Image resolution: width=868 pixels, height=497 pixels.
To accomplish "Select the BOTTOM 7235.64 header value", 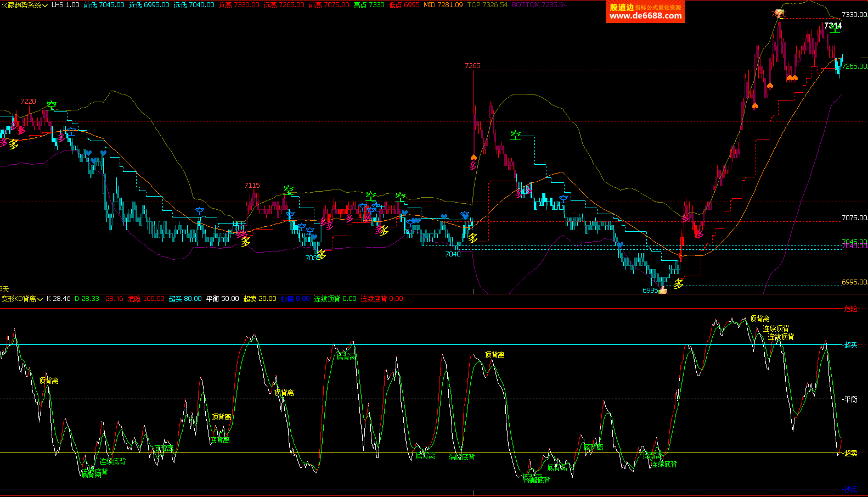I will click(539, 5).
